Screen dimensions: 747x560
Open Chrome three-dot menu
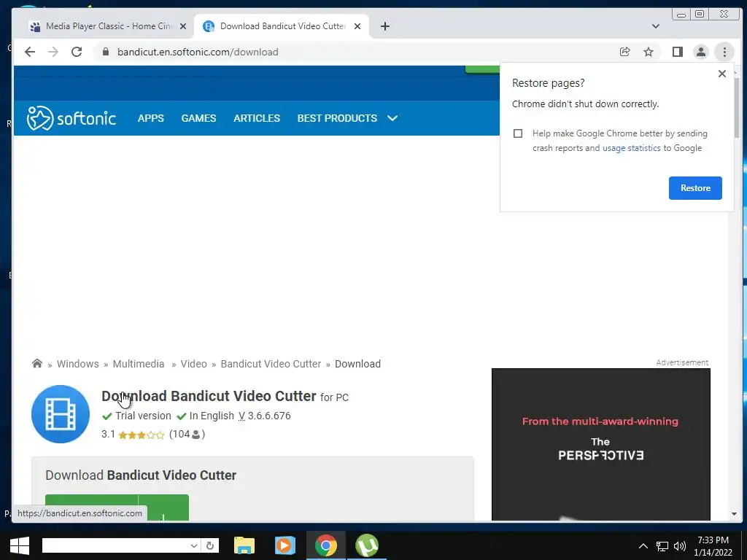click(x=724, y=52)
